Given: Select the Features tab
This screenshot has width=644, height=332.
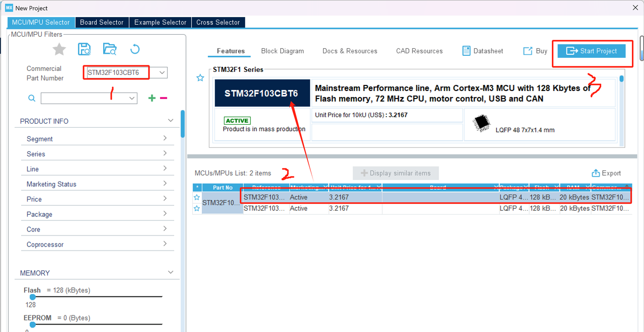Looking at the screenshot, I should [231, 51].
